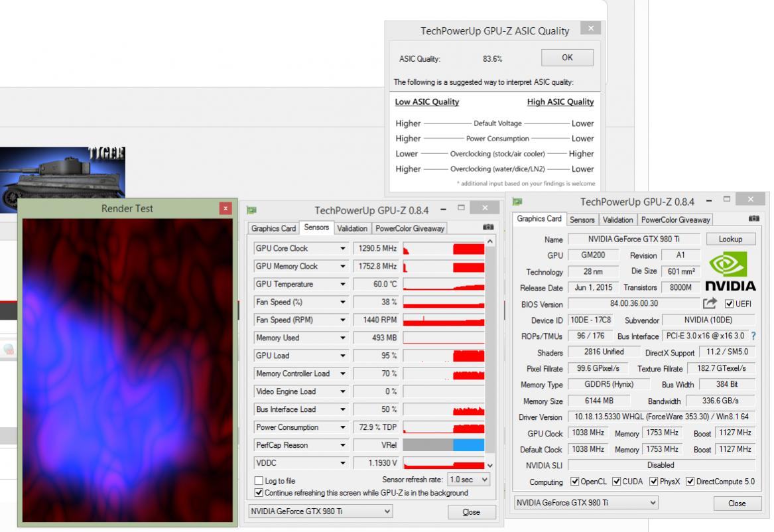Image resolution: width=774 pixels, height=532 pixels.
Task: Open Power Consumption sensor dropdown
Action: (x=343, y=427)
